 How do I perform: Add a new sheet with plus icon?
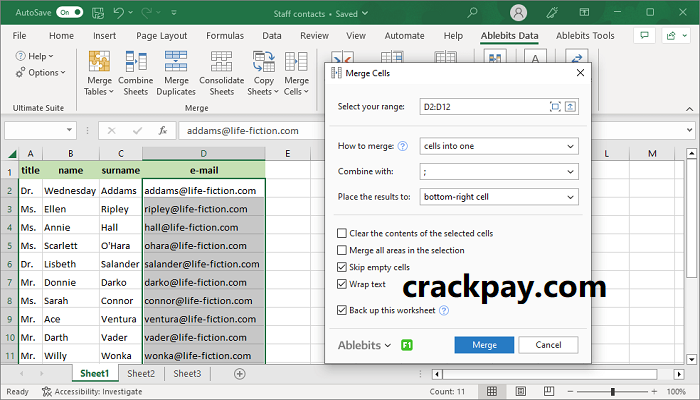click(240, 374)
